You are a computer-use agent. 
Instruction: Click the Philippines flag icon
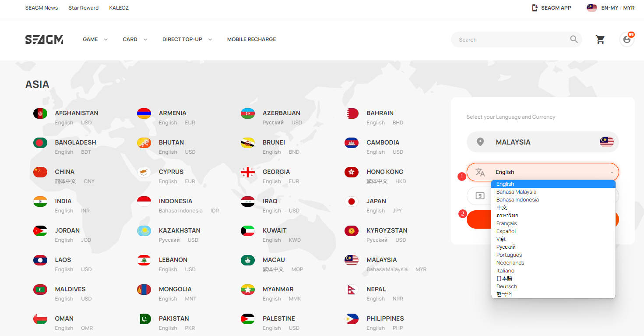click(x=352, y=319)
